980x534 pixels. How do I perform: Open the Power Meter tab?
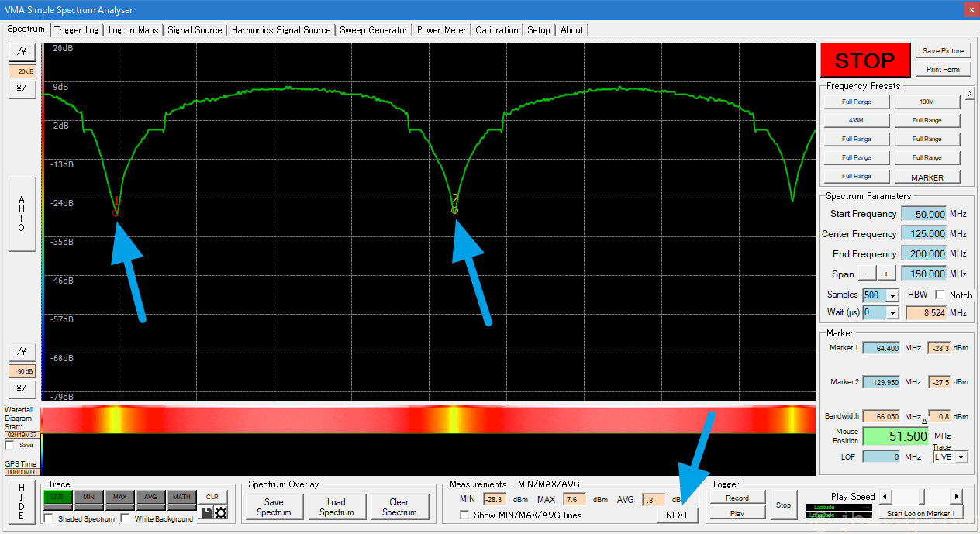[442, 30]
